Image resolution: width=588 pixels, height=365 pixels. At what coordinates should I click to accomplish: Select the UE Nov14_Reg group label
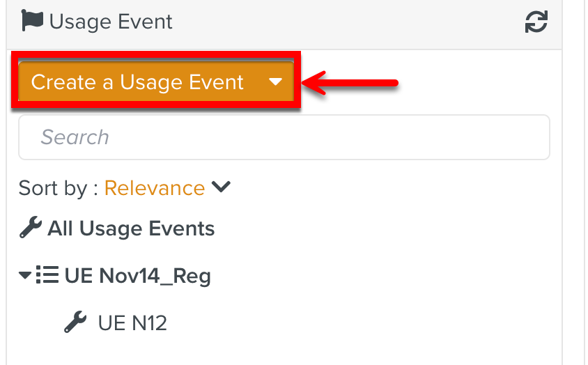point(138,276)
